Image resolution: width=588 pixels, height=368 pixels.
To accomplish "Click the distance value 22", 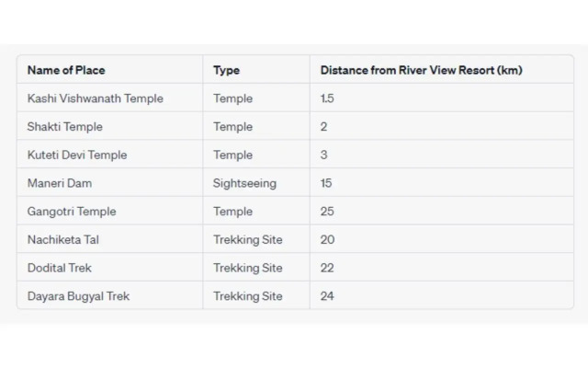I will point(327,268).
